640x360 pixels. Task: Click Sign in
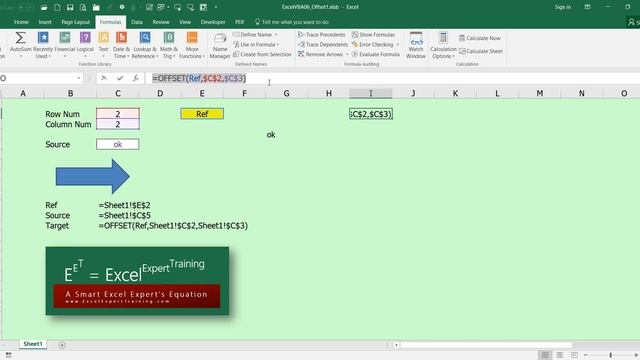point(562,7)
